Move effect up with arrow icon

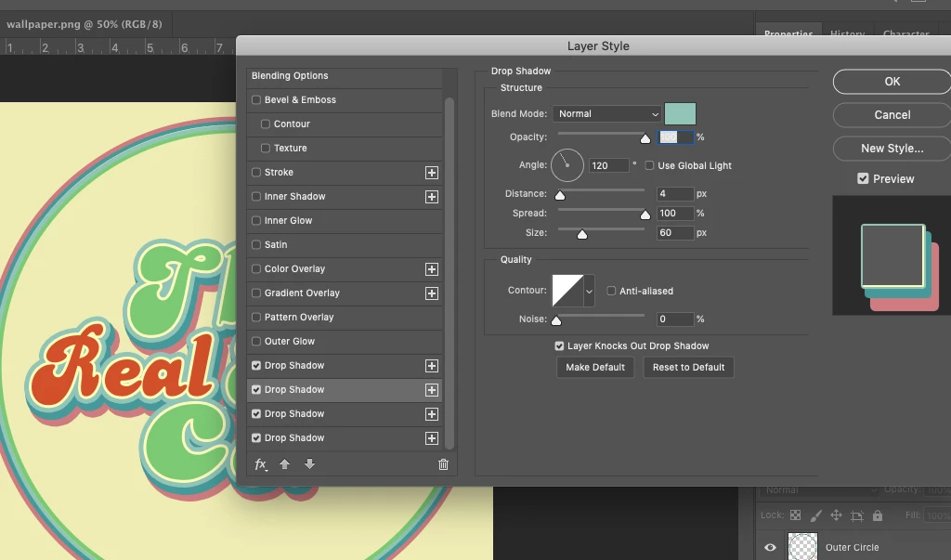[284, 464]
